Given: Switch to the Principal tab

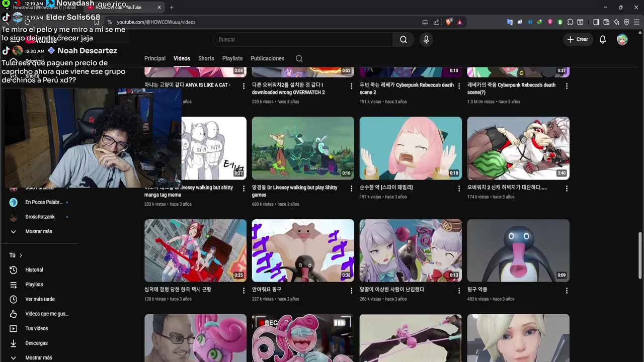Looking at the screenshot, I should tap(155, 58).
